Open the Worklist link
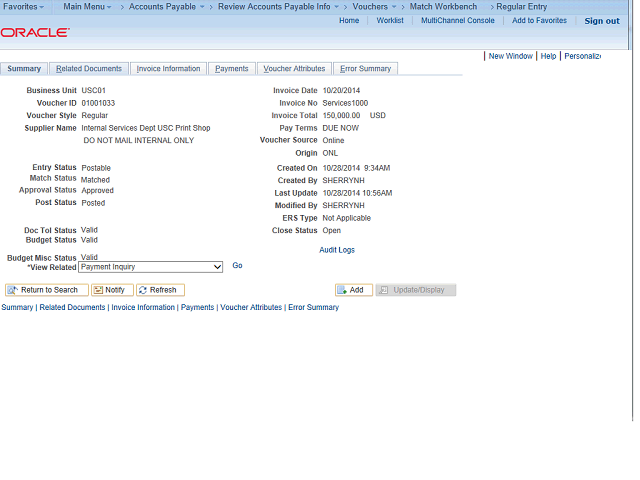The image size is (640, 480). [390, 20]
